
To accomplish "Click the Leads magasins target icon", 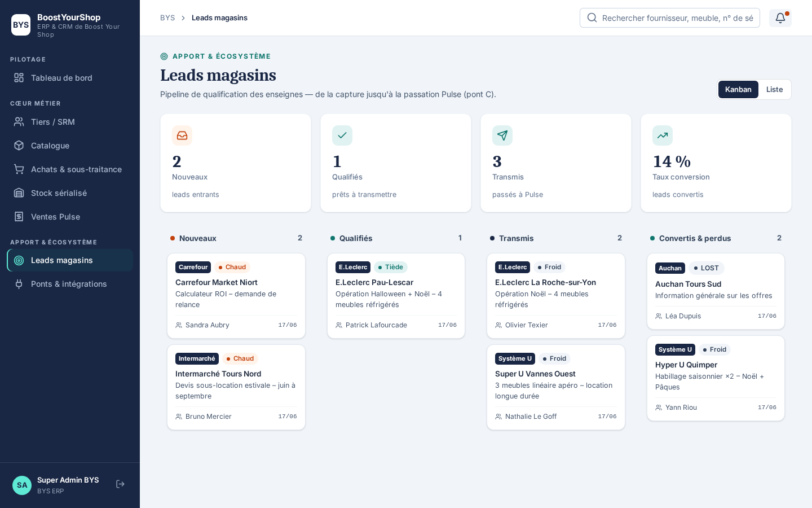I will pyautogui.click(x=19, y=260).
